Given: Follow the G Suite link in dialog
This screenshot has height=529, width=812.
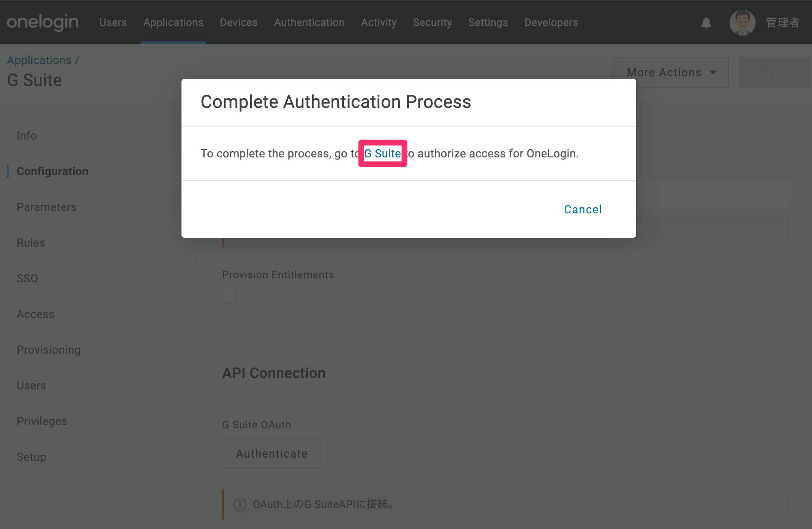Looking at the screenshot, I should [382, 153].
